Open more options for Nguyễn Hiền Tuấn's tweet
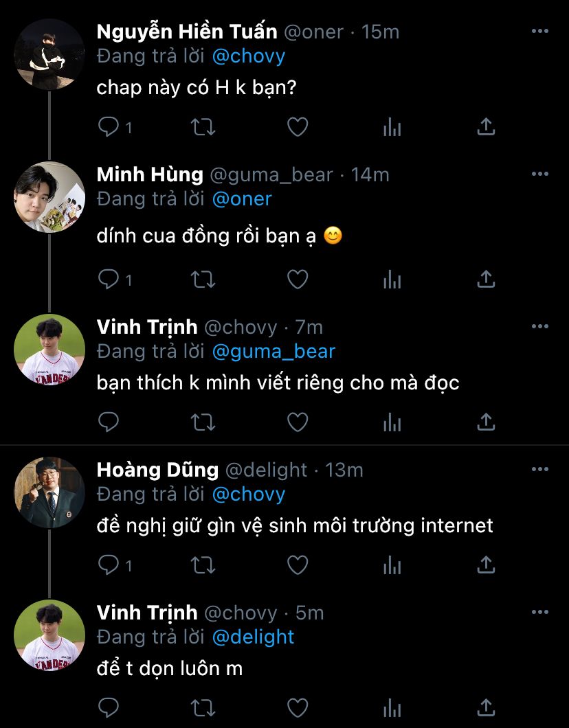569x728 pixels. point(540,32)
